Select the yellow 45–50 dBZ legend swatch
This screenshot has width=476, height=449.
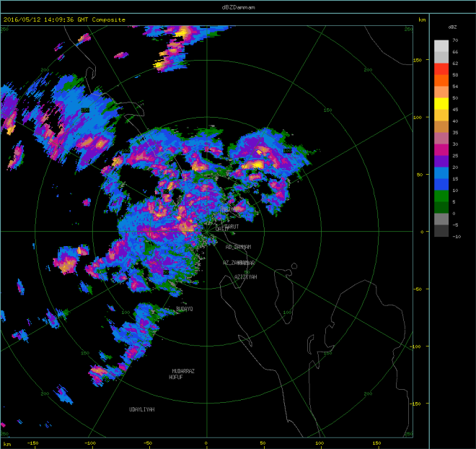(x=441, y=104)
